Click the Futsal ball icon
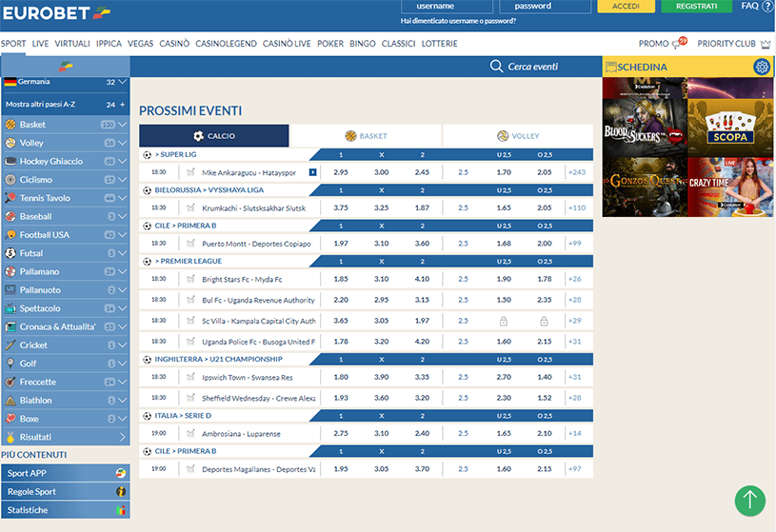Image resolution: width=776 pixels, height=532 pixels. pyautogui.click(x=10, y=253)
